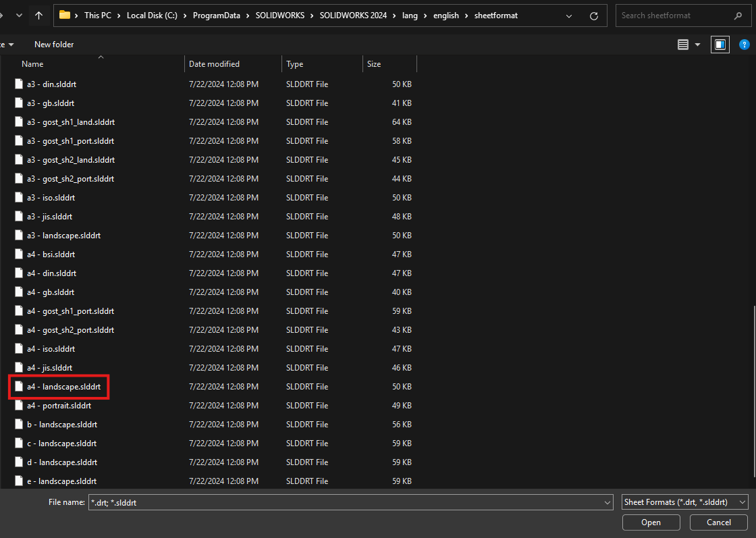The width and height of the screenshot is (756, 538).
Task: Select file a4 - bsi.slddrt
Action: (x=51, y=254)
